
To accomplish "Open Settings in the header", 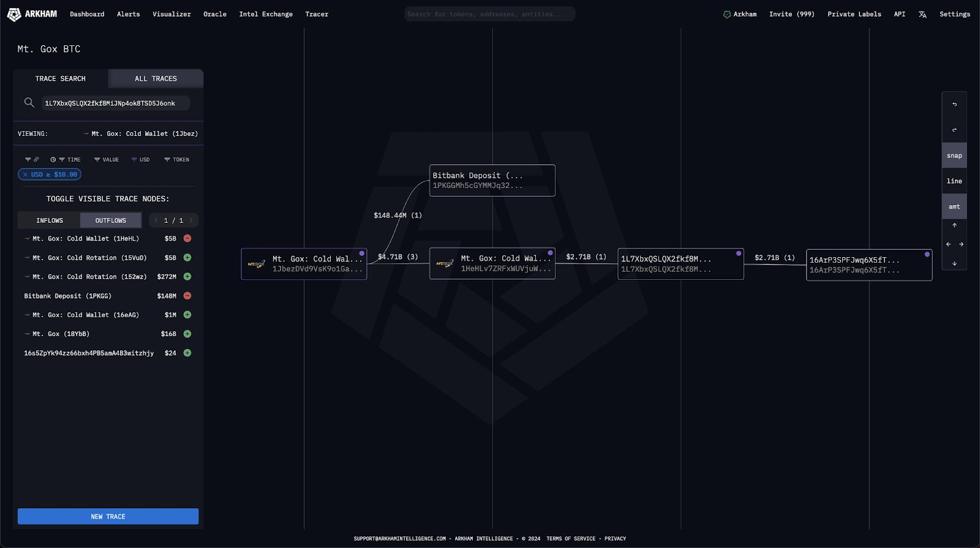I will point(954,14).
